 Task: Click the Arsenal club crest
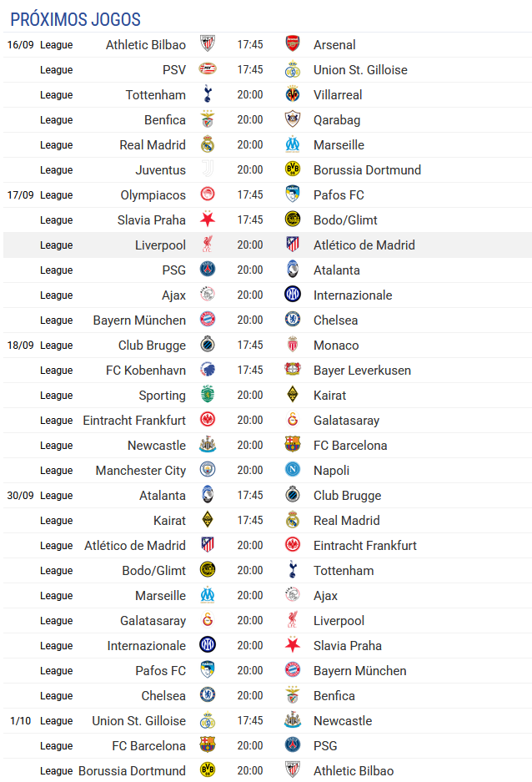(x=293, y=44)
